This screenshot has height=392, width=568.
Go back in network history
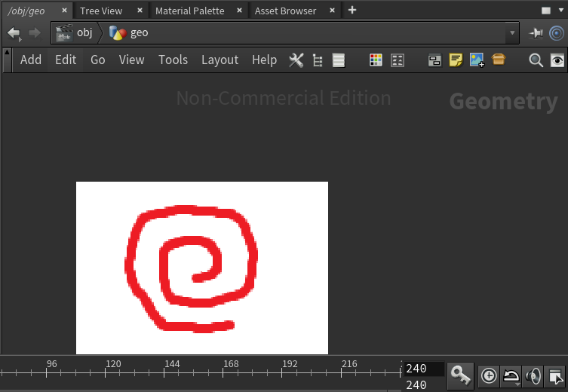14,33
